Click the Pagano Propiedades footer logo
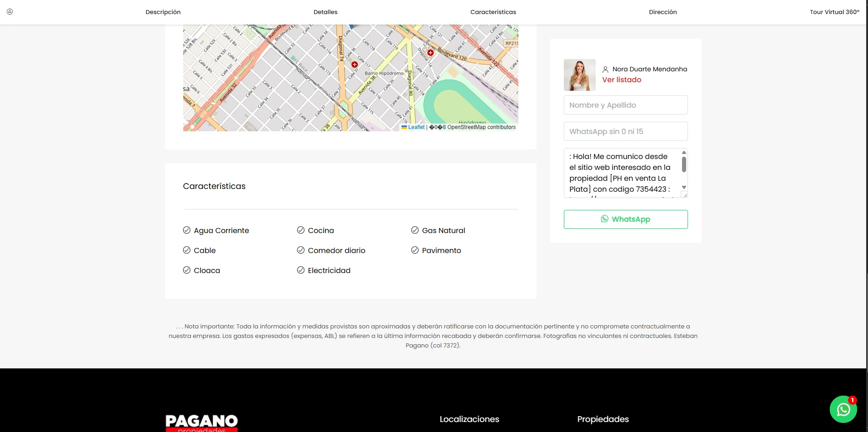868x432 pixels. pyautogui.click(x=201, y=423)
